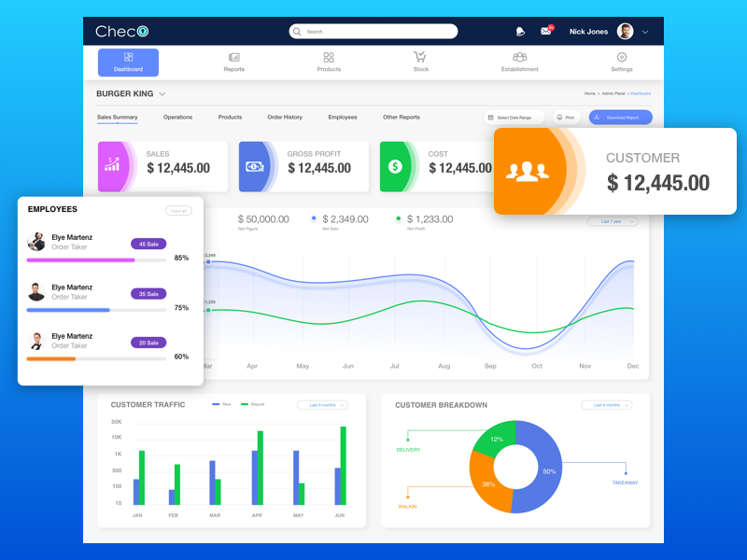
Task: Click the Home breadcrumb link
Action: tap(590, 93)
